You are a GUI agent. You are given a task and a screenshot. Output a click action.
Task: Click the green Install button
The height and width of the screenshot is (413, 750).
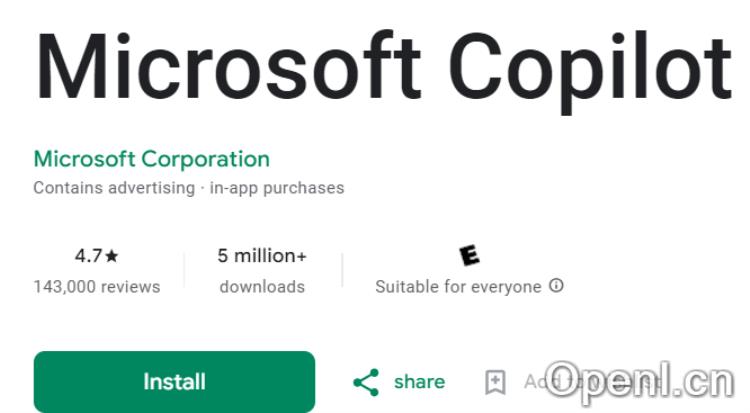174,382
